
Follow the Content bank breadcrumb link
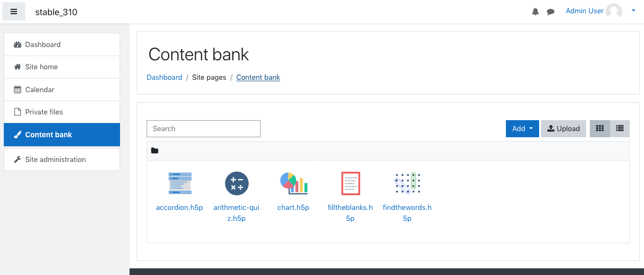click(258, 77)
